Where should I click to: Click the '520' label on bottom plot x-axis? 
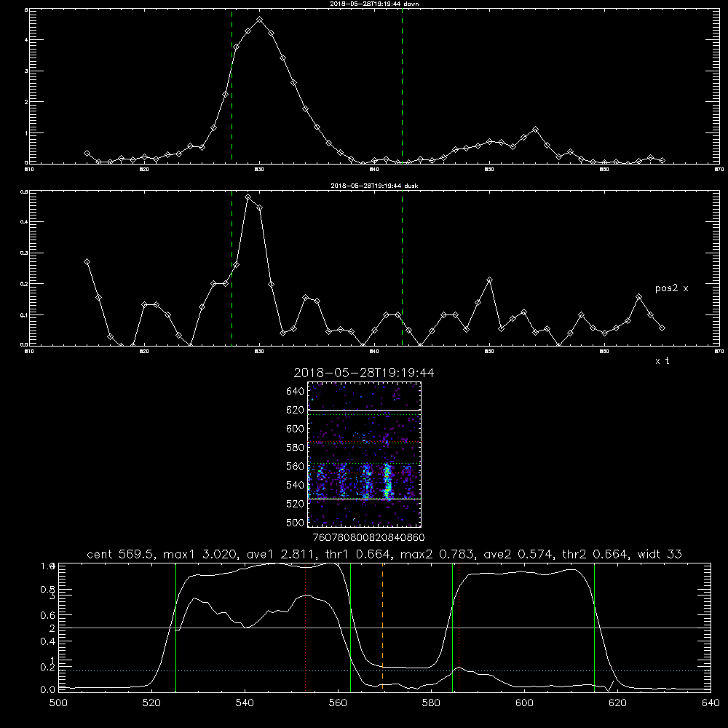151,703
